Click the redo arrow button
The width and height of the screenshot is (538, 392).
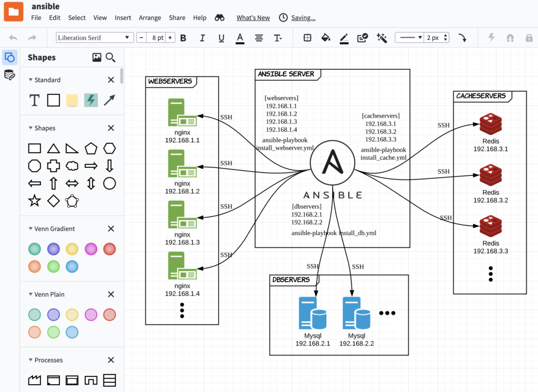coord(32,37)
